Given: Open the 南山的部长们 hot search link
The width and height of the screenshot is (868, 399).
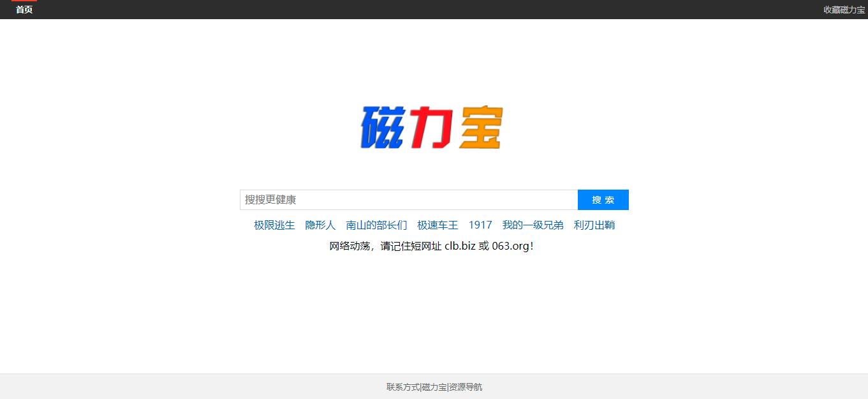Looking at the screenshot, I should [376, 225].
